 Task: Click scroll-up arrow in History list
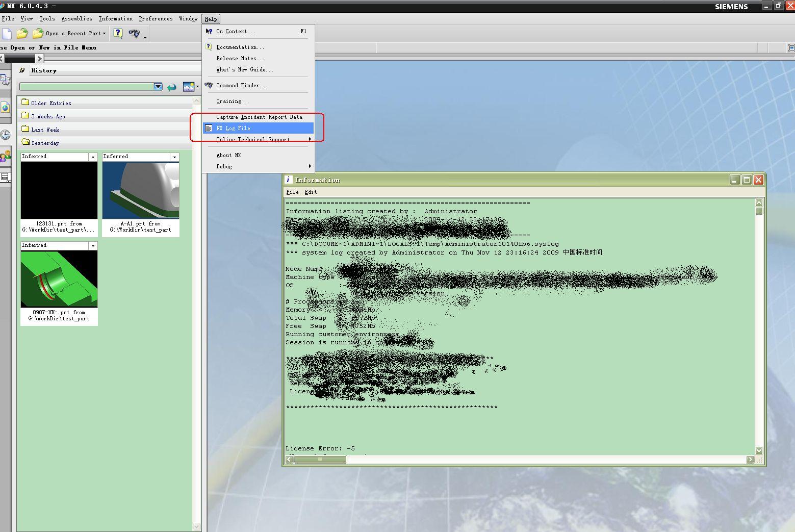[x=197, y=101]
